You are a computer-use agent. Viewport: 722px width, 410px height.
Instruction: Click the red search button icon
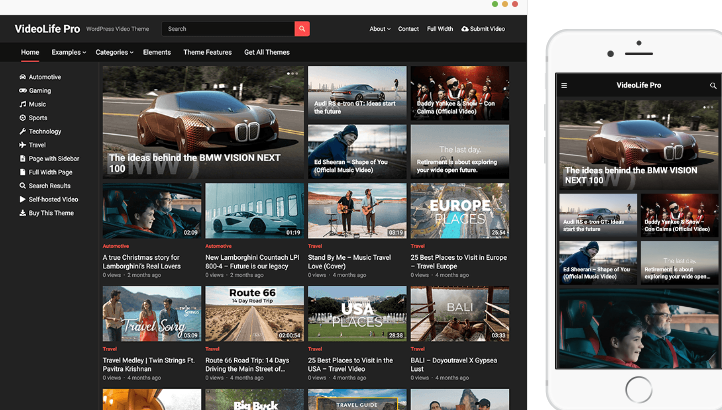pos(302,29)
